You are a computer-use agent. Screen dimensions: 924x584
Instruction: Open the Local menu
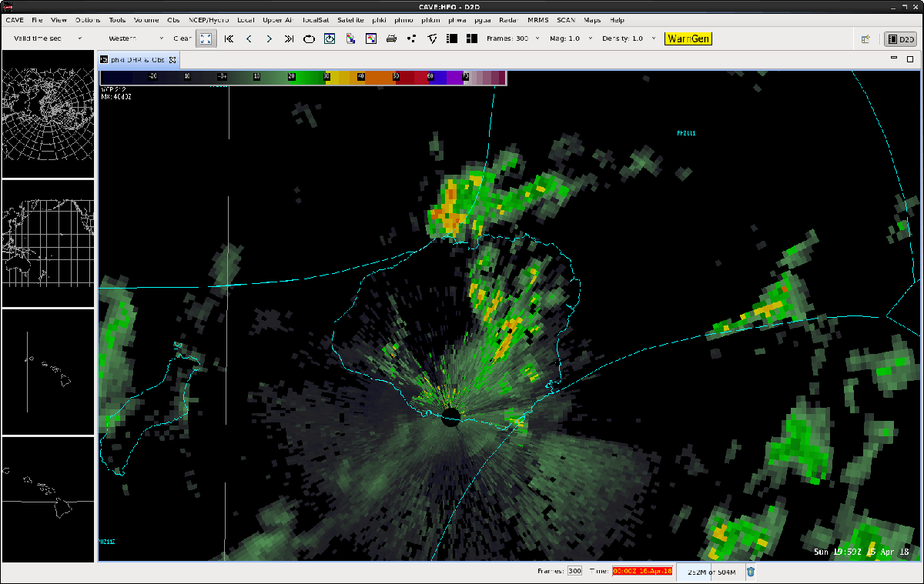pyautogui.click(x=246, y=20)
